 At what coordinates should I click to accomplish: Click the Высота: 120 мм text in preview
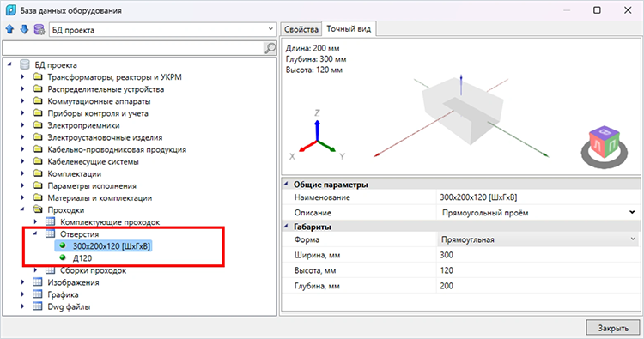pos(314,70)
